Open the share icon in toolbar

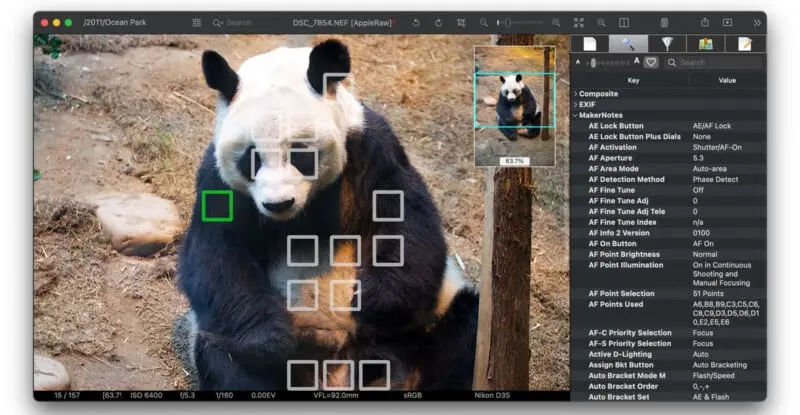[x=704, y=22]
